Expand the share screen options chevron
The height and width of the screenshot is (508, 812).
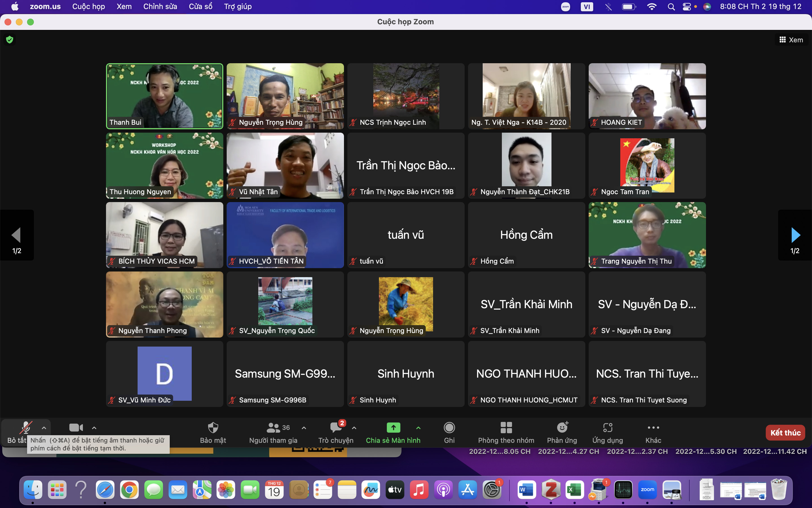click(418, 428)
